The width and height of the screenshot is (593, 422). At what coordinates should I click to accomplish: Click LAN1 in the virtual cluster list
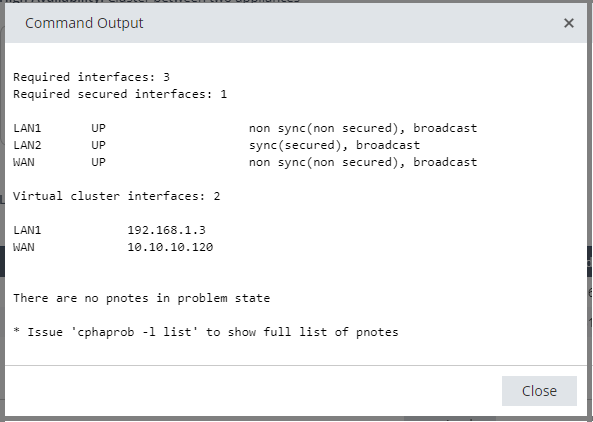tap(27, 230)
